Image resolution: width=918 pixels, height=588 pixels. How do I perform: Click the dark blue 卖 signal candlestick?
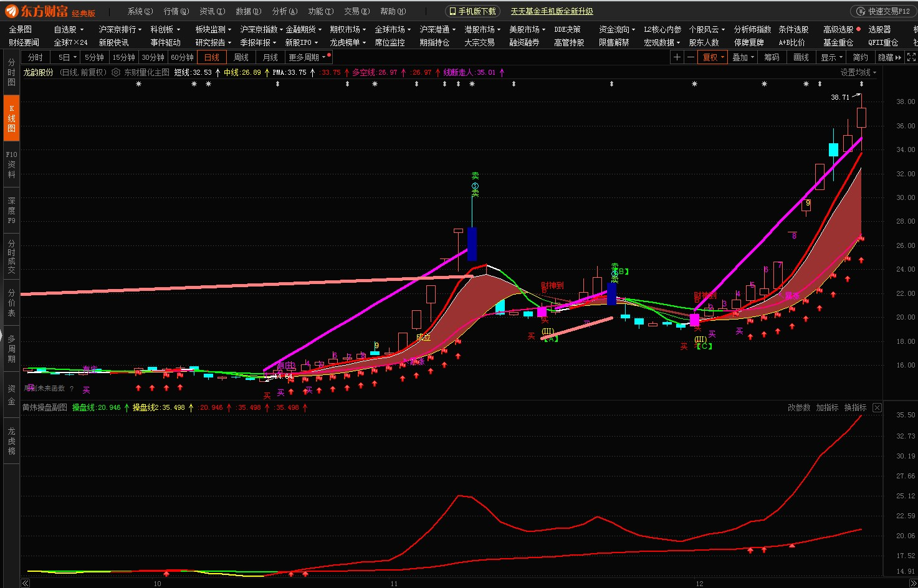(472, 244)
